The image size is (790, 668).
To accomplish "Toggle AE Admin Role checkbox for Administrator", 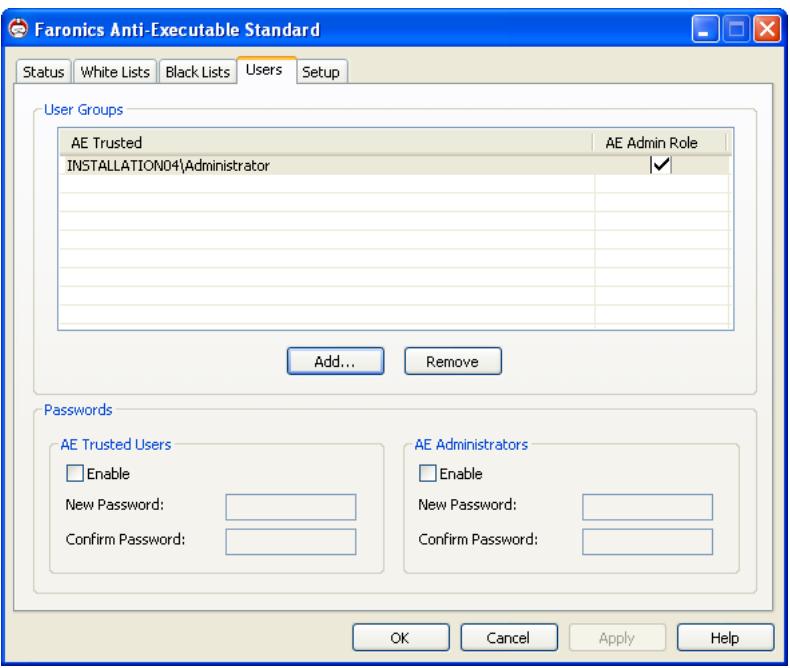I will click(661, 165).
